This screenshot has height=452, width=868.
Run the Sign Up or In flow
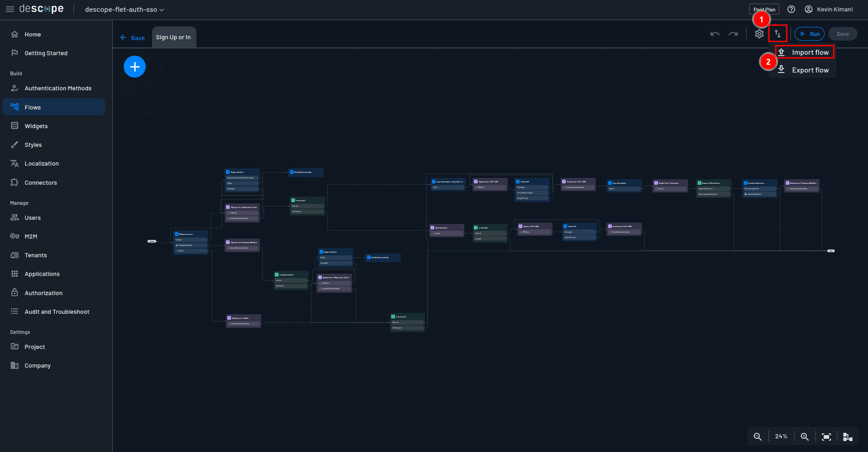810,34
